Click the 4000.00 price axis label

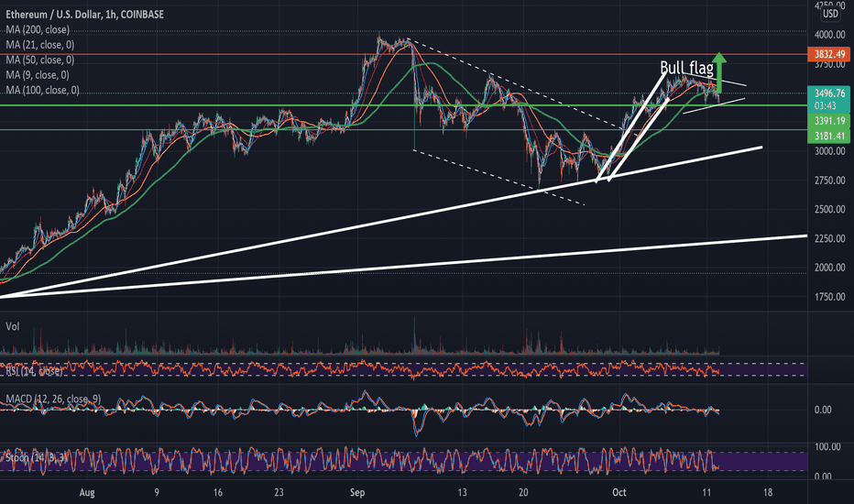coord(829,35)
